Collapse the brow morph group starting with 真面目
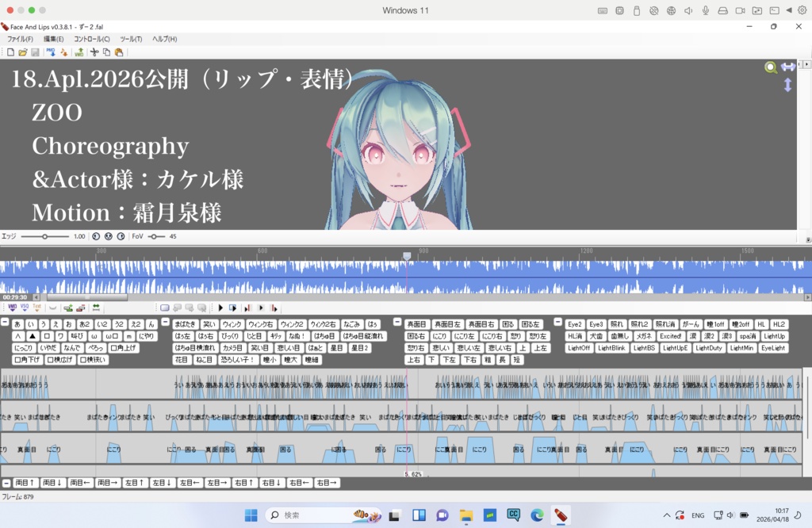The height and width of the screenshot is (528, 812). point(397,322)
